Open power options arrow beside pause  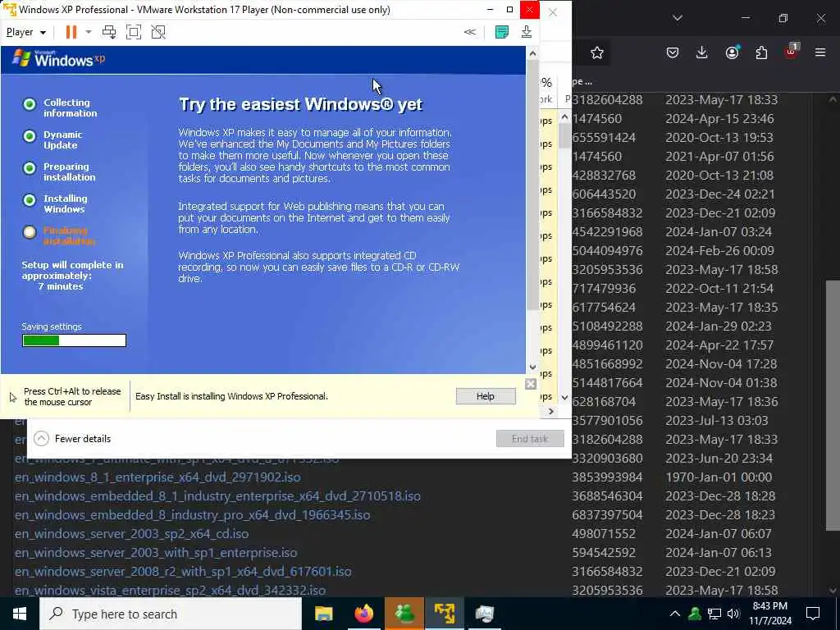click(x=89, y=32)
